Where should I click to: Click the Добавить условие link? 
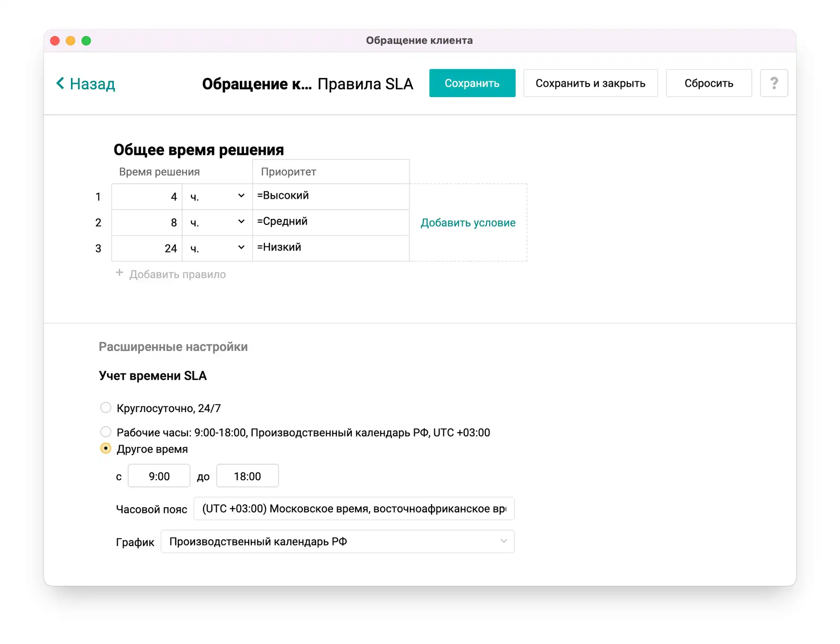click(468, 223)
